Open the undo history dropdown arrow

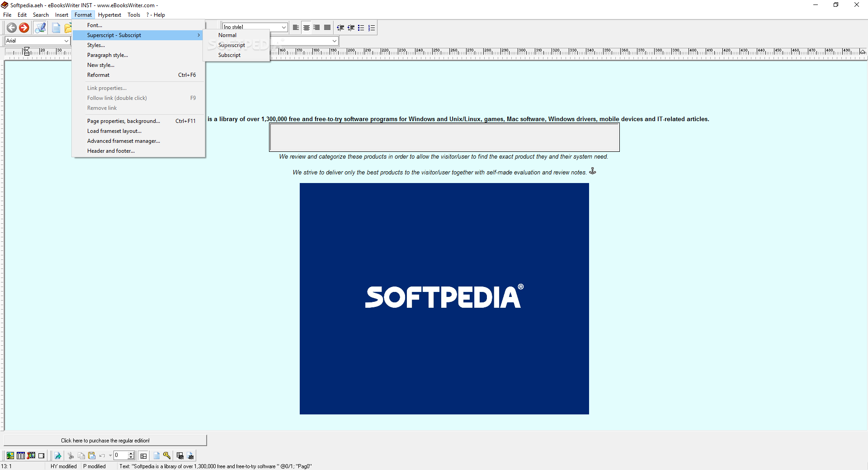point(110,456)
